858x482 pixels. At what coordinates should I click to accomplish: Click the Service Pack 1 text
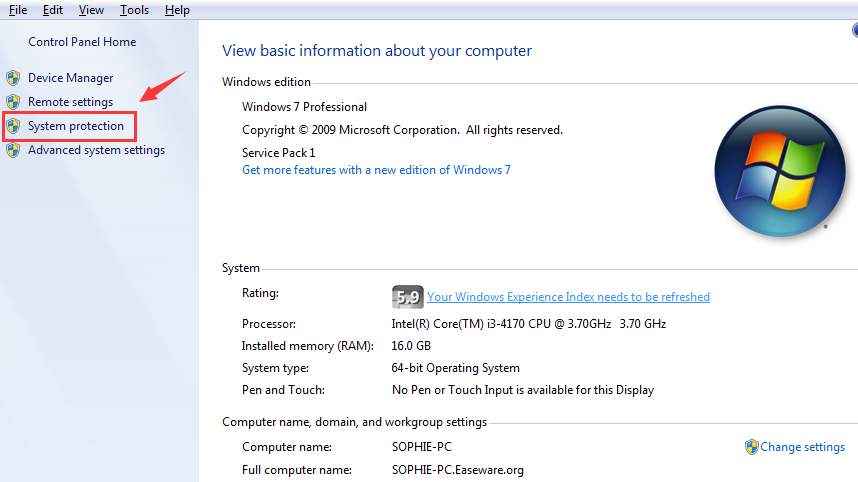point(279,153)
